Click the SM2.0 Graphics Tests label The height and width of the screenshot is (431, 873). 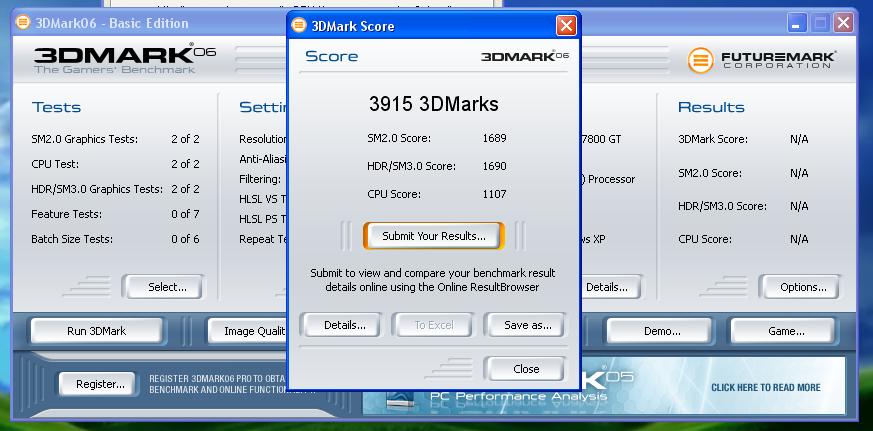[x=85, y=139]
